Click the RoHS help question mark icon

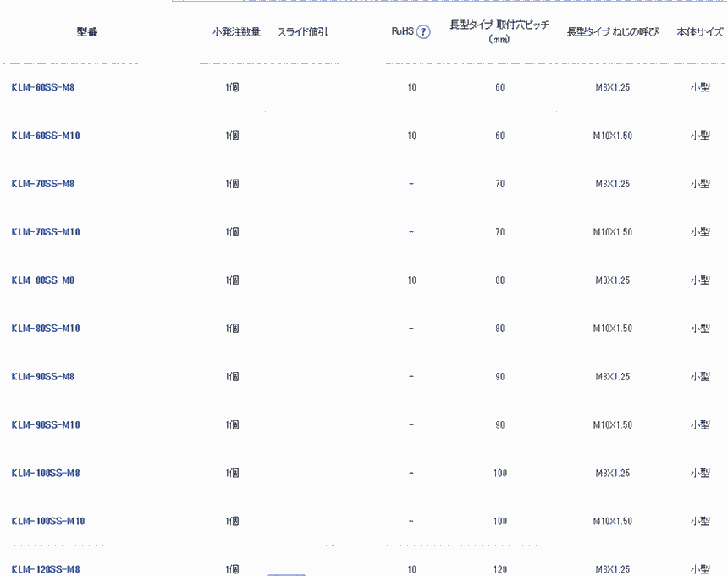pyautogui.click(x=424, y=32)
